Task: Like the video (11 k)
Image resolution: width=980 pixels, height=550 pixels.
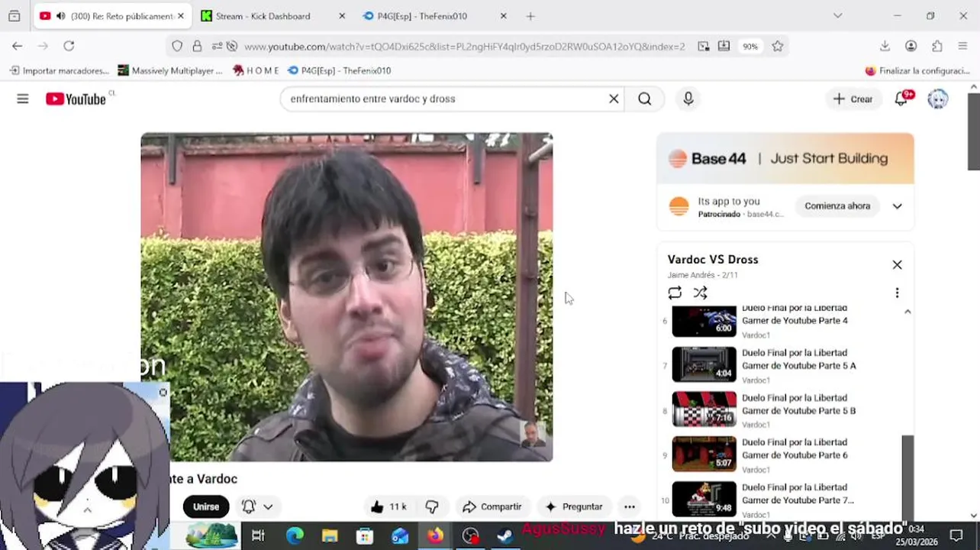Action: point(389,506)
